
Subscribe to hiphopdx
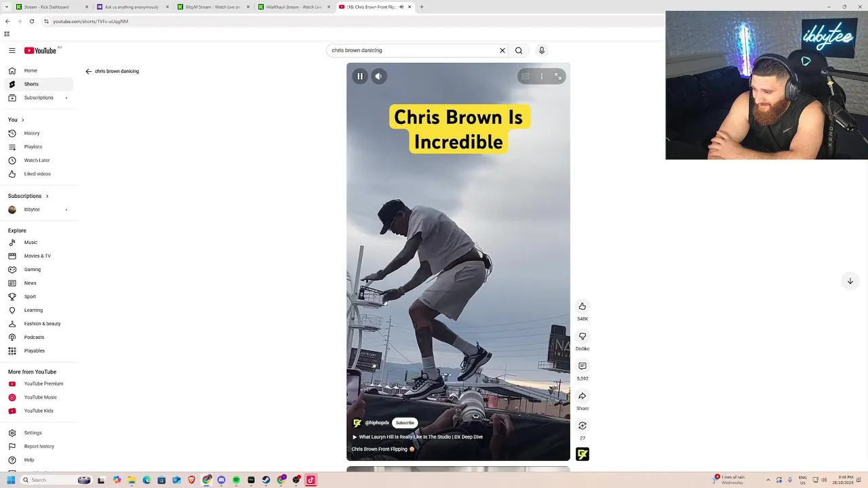[405, 423]
